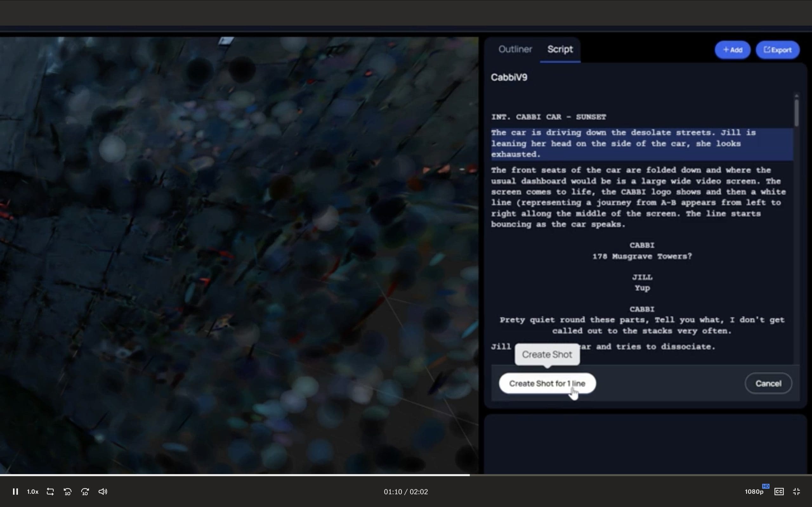Image resolution: width=812 pixels, height=507 pixels.
Task: Cancel the shot creation
Action: click(x=768, y=383)
